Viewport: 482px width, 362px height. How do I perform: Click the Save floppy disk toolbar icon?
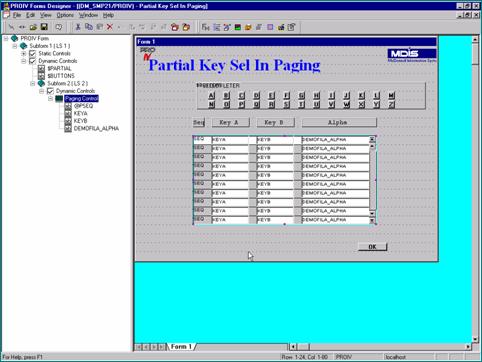click(44, 27)
